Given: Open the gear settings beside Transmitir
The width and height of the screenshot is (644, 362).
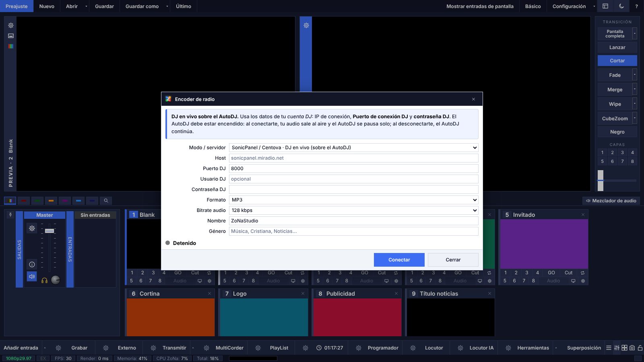Looking at the screenshot, I should tap(153, 348).
